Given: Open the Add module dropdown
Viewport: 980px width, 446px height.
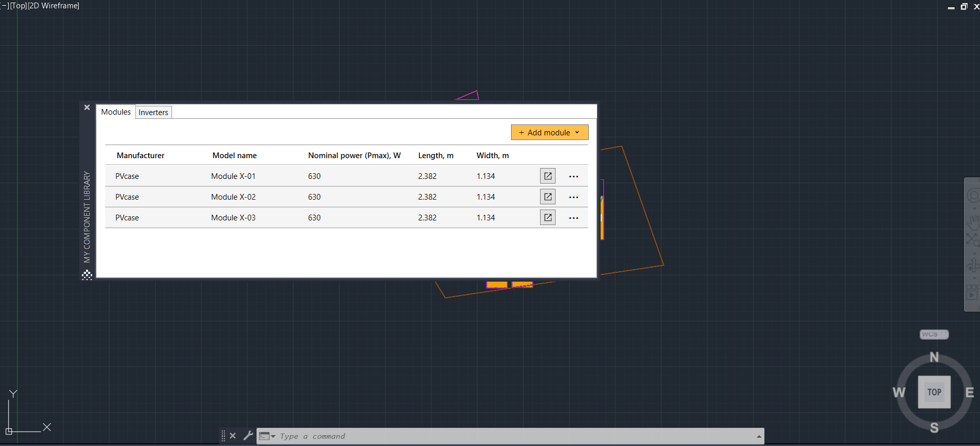Looking at the screenshot, I should [x=549, y=132].
